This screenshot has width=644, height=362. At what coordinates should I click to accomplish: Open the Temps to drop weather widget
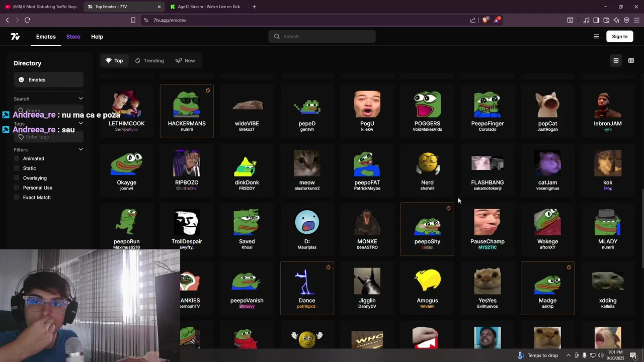[x=538, y=355]
